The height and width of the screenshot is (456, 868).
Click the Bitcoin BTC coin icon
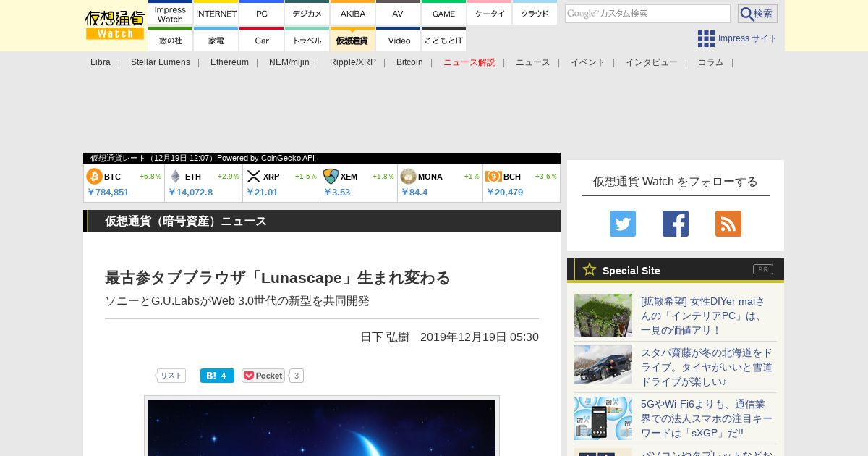pos(94,177)
